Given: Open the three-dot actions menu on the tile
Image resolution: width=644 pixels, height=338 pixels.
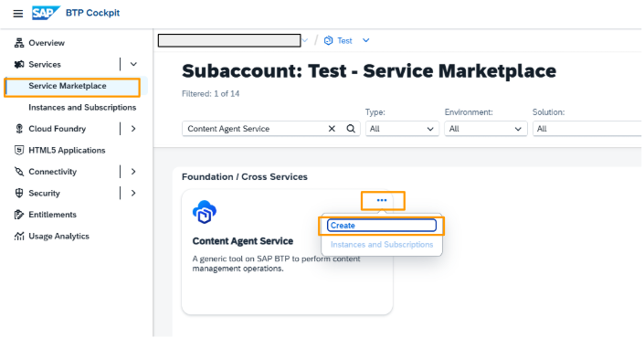Looking at the screenshot, I should 382,200.
